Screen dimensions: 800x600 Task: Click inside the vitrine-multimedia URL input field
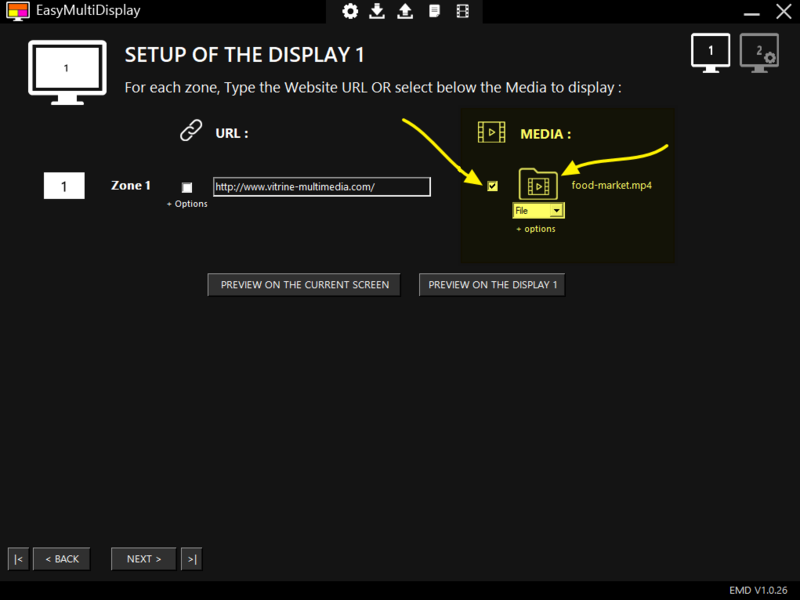(320, 186)
